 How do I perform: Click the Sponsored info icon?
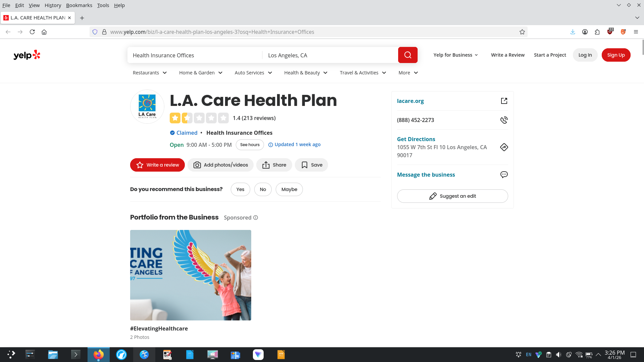tap(256, 218)
